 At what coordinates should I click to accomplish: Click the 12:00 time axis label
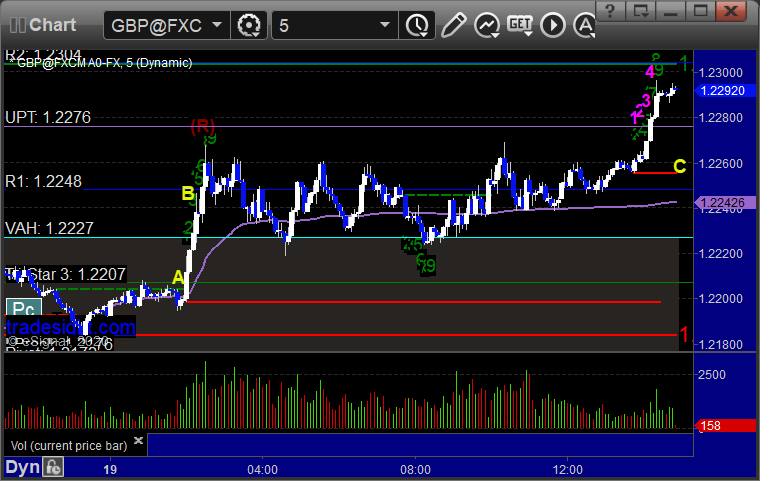(568, 469)
